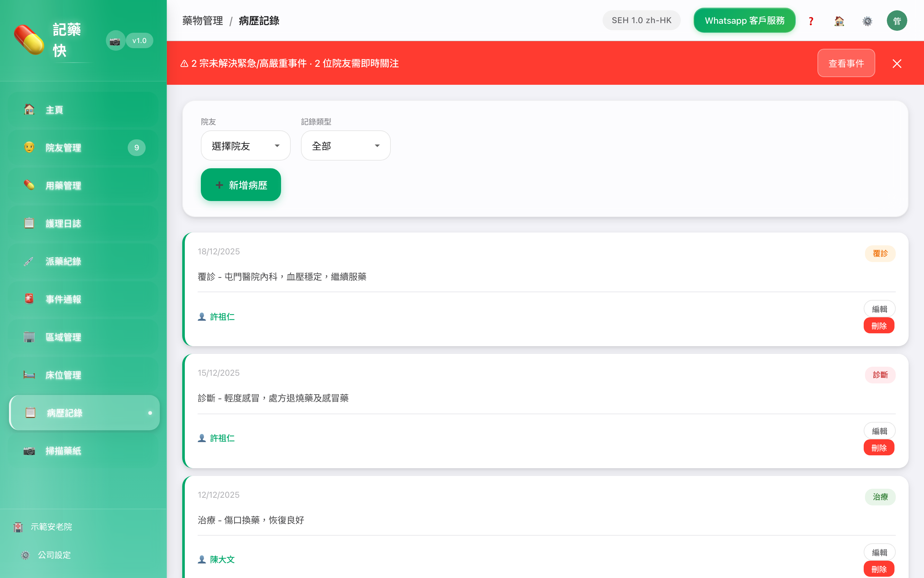Screen dimensions: 924x578
Task: Open 掃描藥紙 in sidebar
Action: (84, 451)
